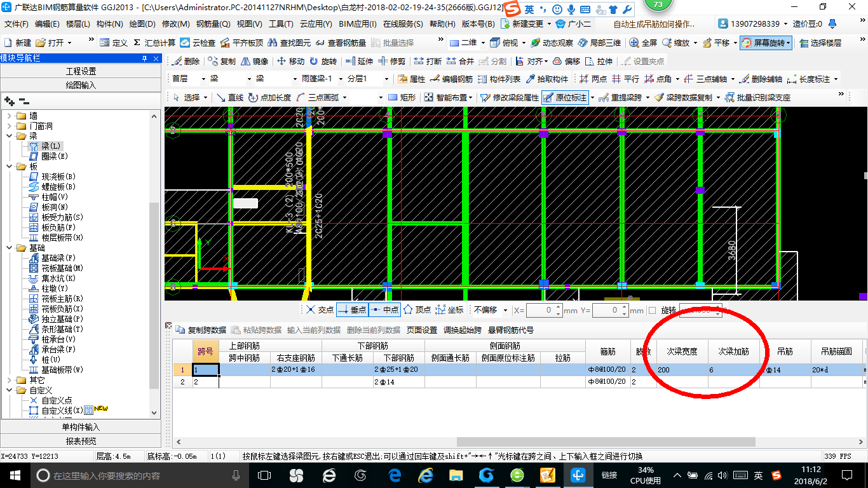Open 报表预览 report preview
868x488 pixels.
pos(81,440)
